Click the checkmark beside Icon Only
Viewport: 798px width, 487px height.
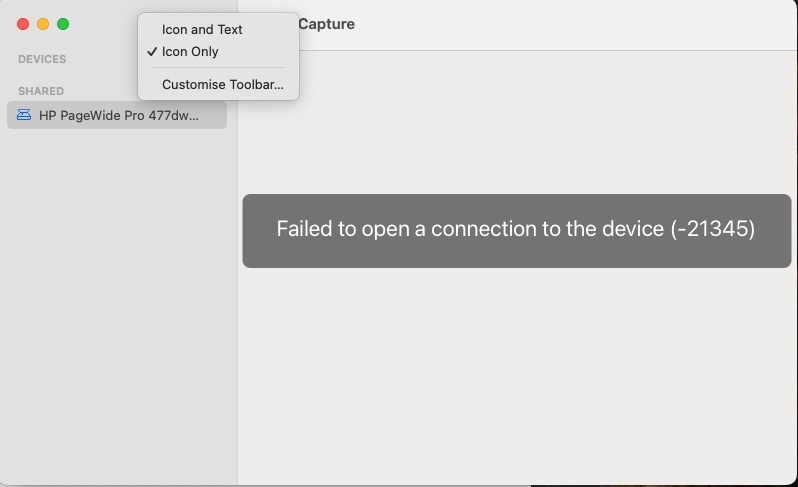(152, 51)
